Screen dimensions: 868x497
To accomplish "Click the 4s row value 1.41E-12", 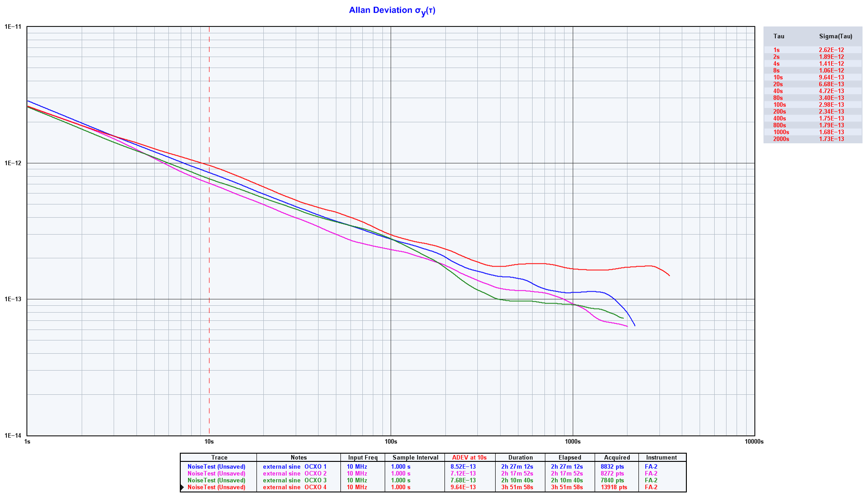I will [831, 64].
